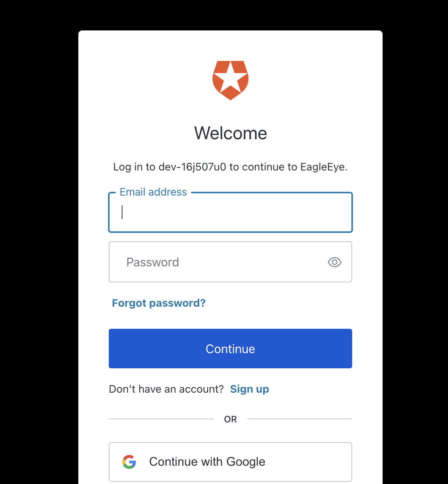This screenshot has width=448, height=484.
Task: Click the OR separator text
Action: (230, 419)
